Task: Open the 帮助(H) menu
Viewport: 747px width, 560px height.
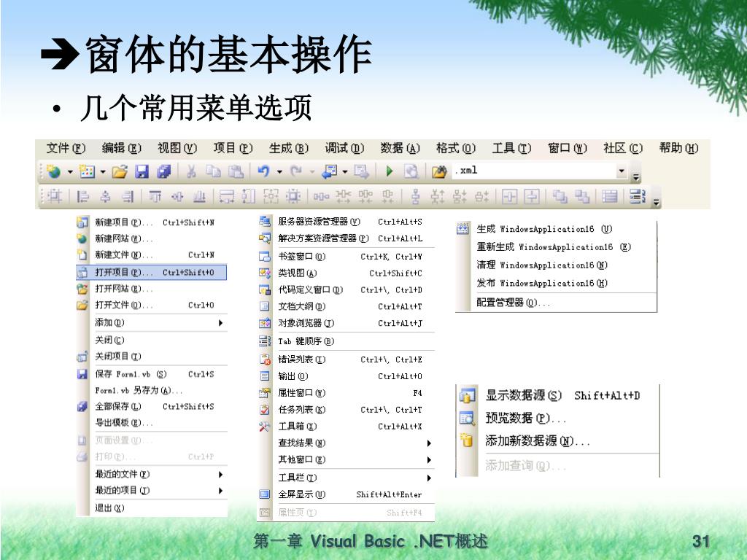Action: click(x=679, y=148)
